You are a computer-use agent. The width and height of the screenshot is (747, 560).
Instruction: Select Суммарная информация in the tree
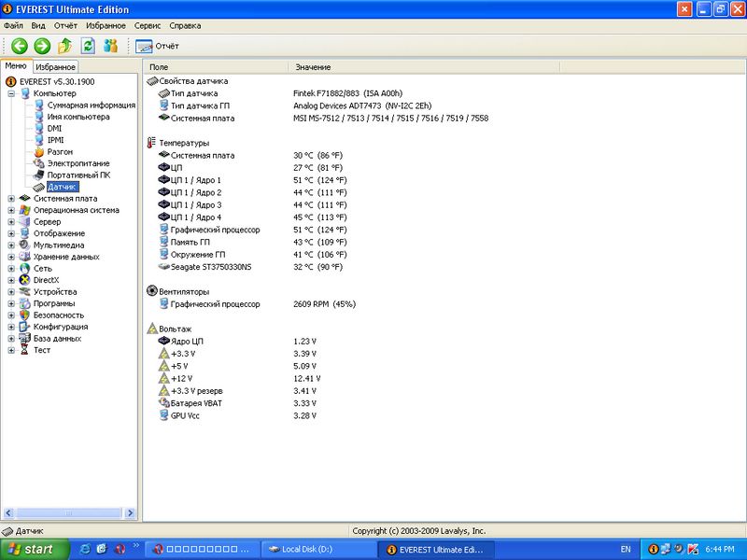(x=91, y=105)
